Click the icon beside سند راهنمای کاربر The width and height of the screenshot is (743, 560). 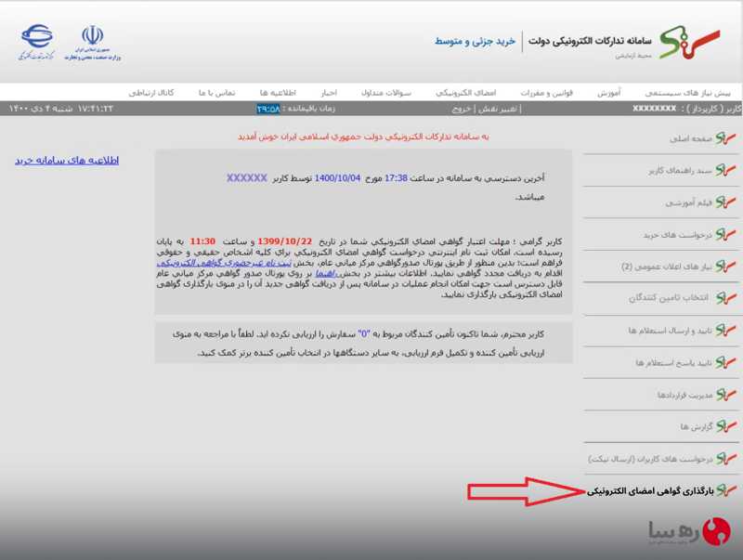coord(726,170)
